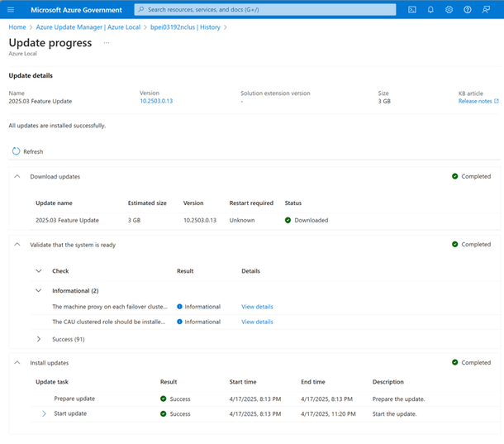Viewport: 504px width, 444px height.
Task: Click the machine proxy on each failover cluster text
Action: click(x=110, y=307)
